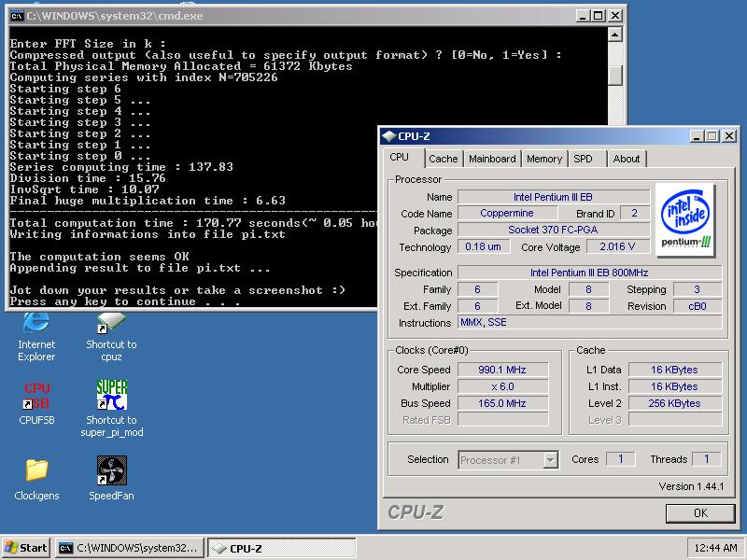Select the cmd.exe taskbar button
Screen dimensions: 747x560
coord(130,548)
